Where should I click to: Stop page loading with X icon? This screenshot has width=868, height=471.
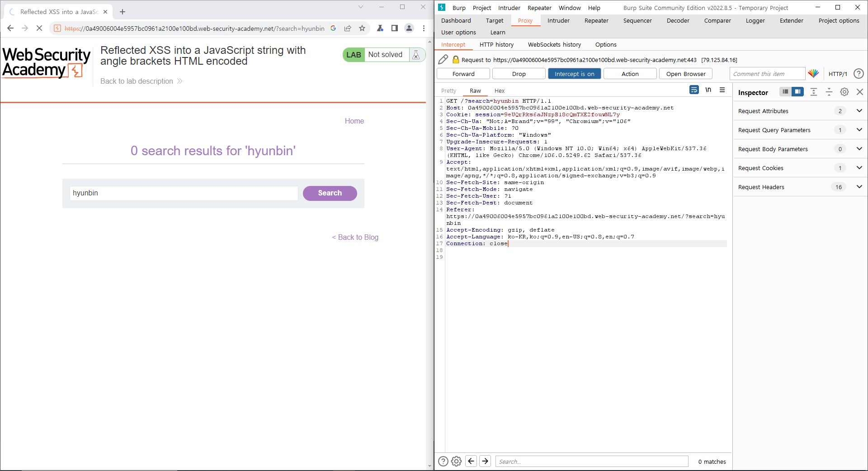(39, 29)
